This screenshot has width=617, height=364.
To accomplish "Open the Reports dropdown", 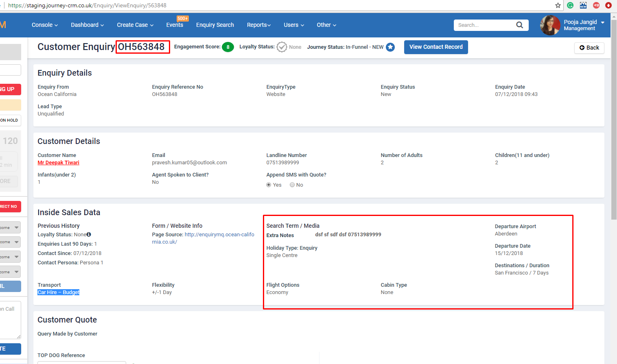I will point(259,25).
